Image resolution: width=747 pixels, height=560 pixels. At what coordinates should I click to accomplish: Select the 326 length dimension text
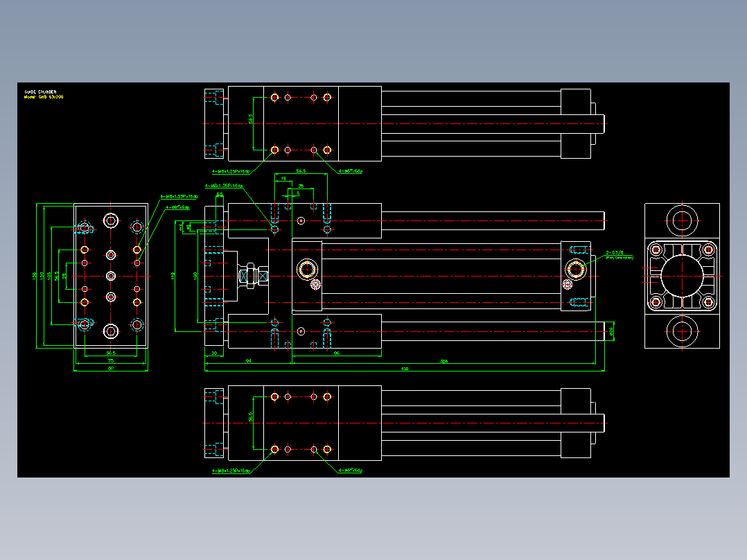tap(443, 361)
